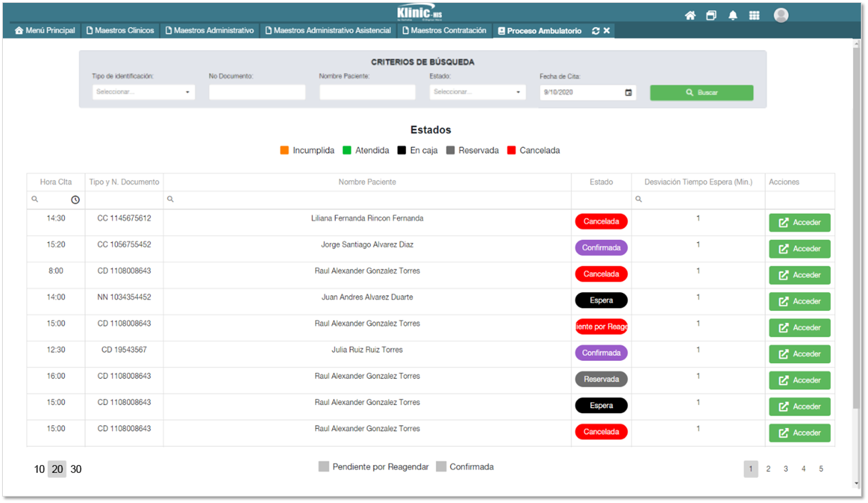Click the home icon in top bar
Screen dimensions: 868x503
[x=690, y=16]
